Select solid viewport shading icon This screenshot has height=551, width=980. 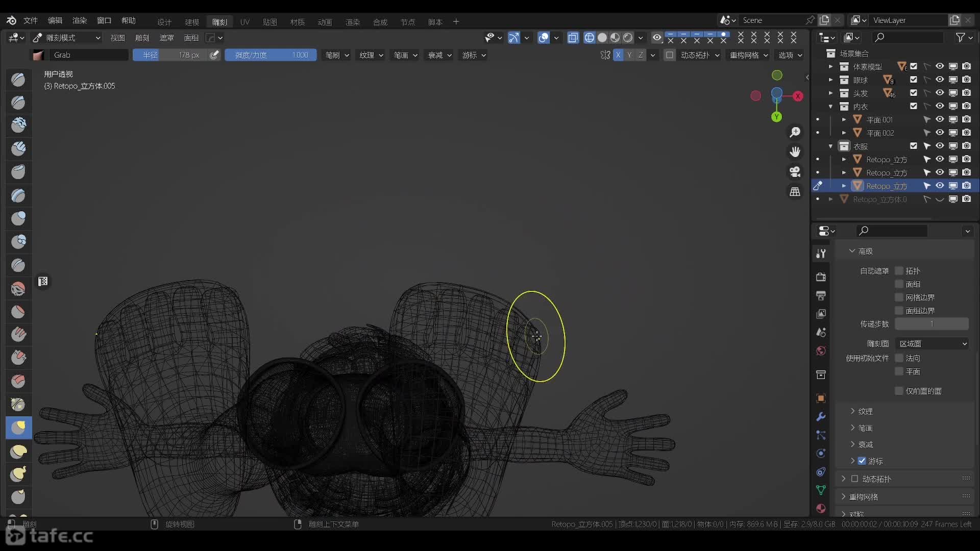(x=602, y=38)
